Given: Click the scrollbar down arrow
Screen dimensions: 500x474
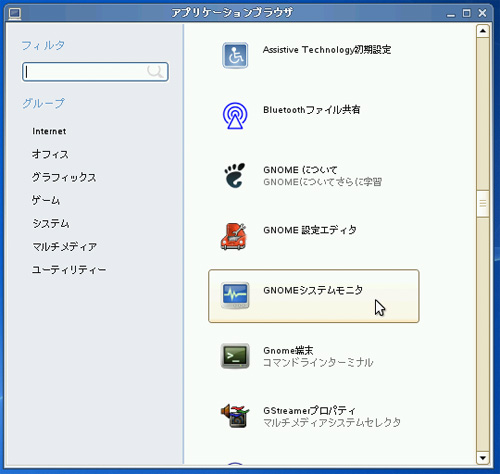Looking at the screenshot, I should (483, 458).
